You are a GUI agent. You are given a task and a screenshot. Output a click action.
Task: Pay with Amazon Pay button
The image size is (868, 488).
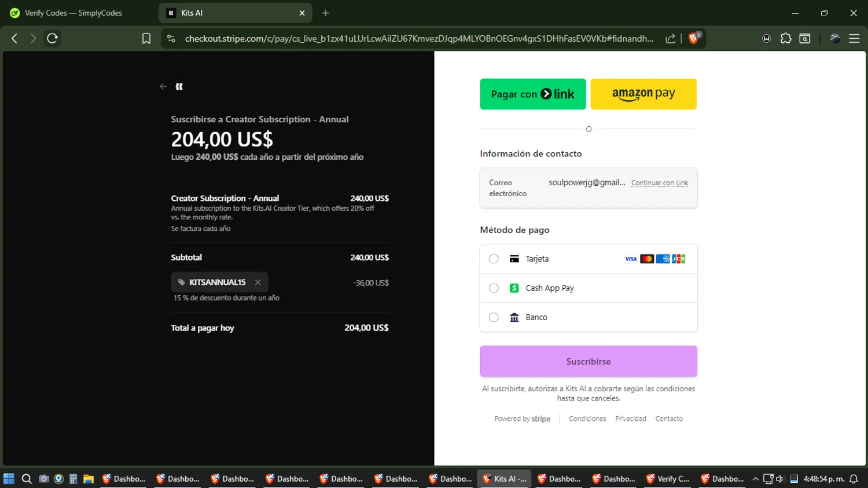(643, 94)
